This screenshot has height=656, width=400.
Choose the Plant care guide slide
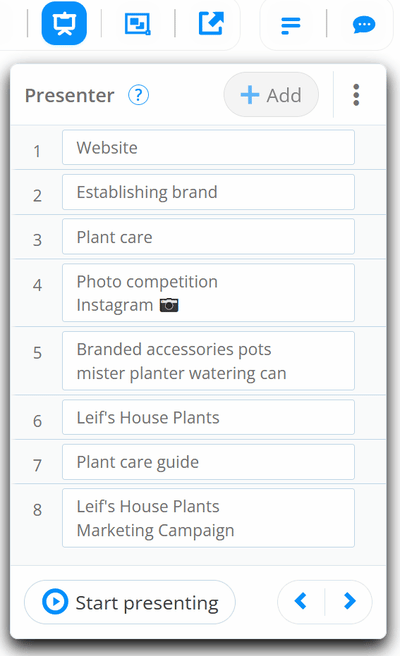(x=208, y=462)
